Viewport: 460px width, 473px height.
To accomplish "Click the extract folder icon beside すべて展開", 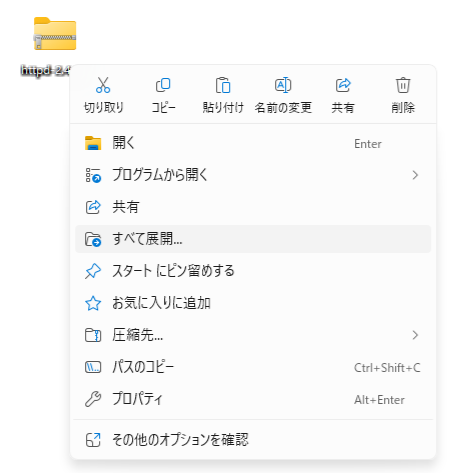I will [93, 239].
